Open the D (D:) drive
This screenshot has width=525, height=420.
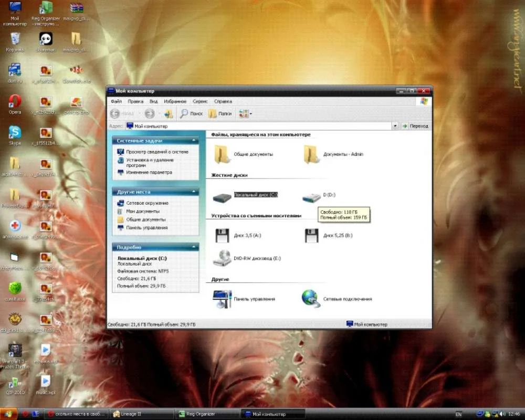click(x=311, y=197)
